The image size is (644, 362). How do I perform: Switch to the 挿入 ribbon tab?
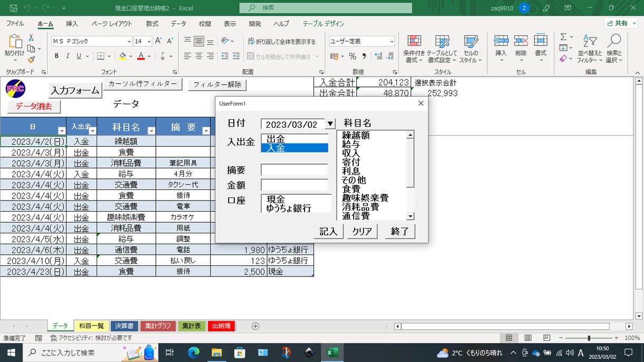tap(72, 24)
